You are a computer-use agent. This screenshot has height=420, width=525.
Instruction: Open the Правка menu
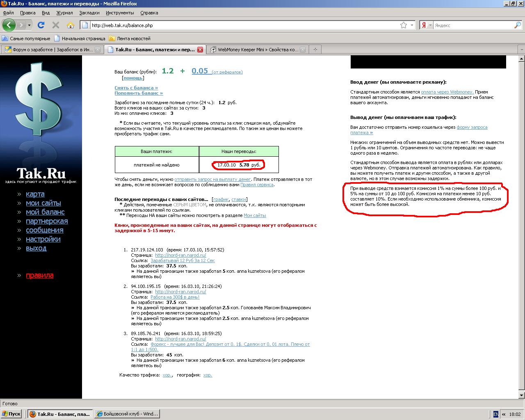27,13
